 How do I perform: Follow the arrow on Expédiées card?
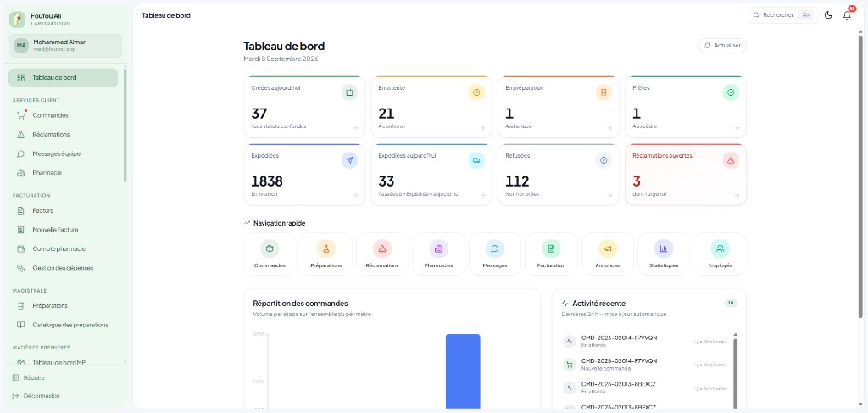click(355, 195)
